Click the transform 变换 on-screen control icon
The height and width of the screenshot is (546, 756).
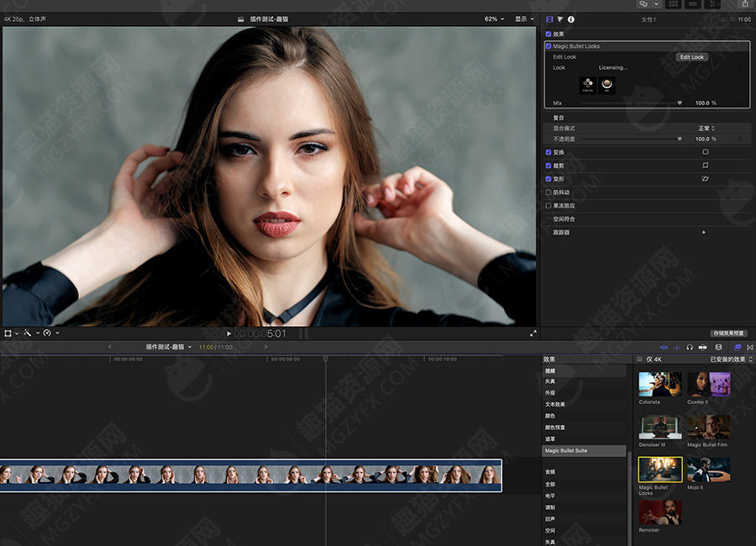[x=705, y=152]
